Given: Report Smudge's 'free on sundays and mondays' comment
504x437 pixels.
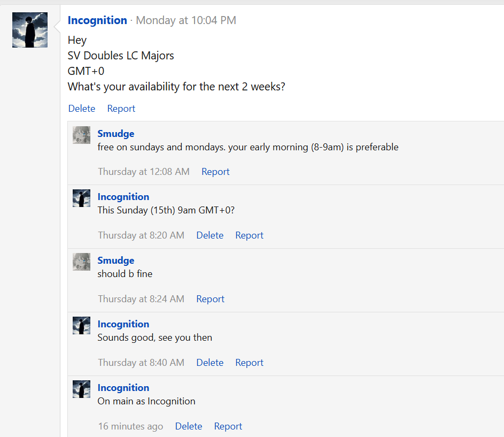Looking at the screenshot, I should point(215,172).
